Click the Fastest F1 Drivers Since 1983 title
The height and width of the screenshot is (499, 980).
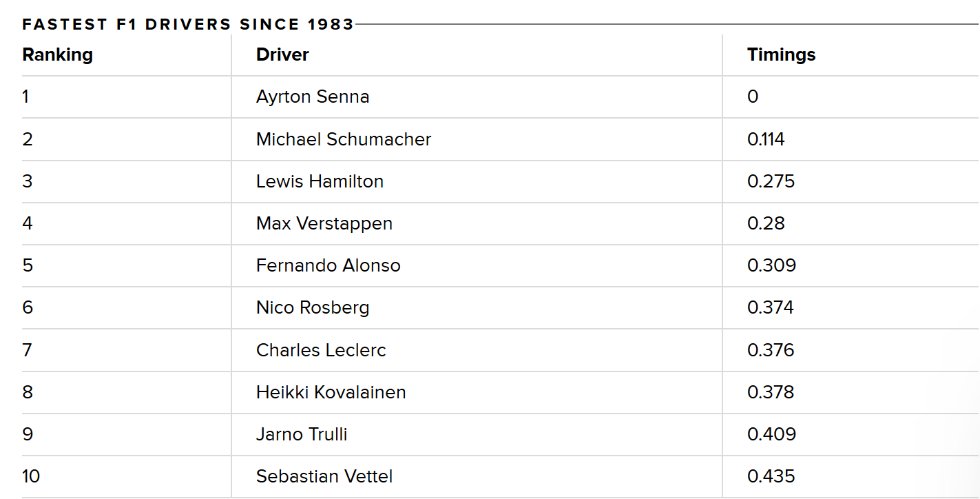[x=188, y=25]
